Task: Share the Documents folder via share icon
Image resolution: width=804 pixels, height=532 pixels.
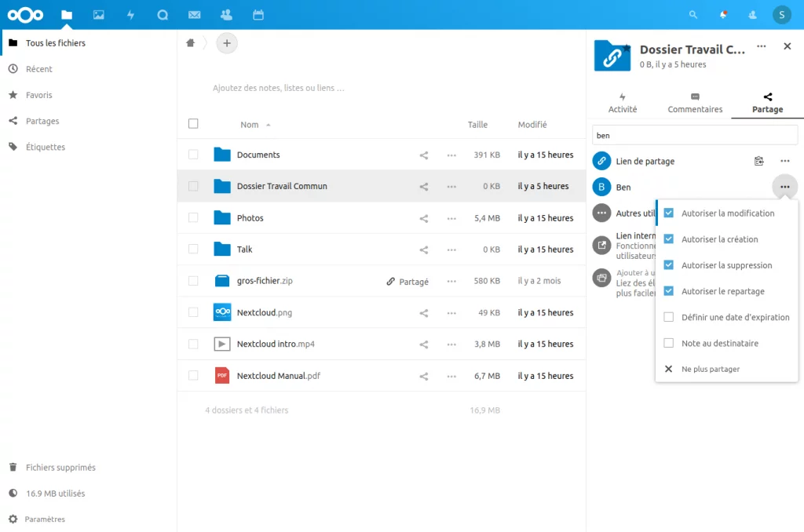Action: click(423, 155)
